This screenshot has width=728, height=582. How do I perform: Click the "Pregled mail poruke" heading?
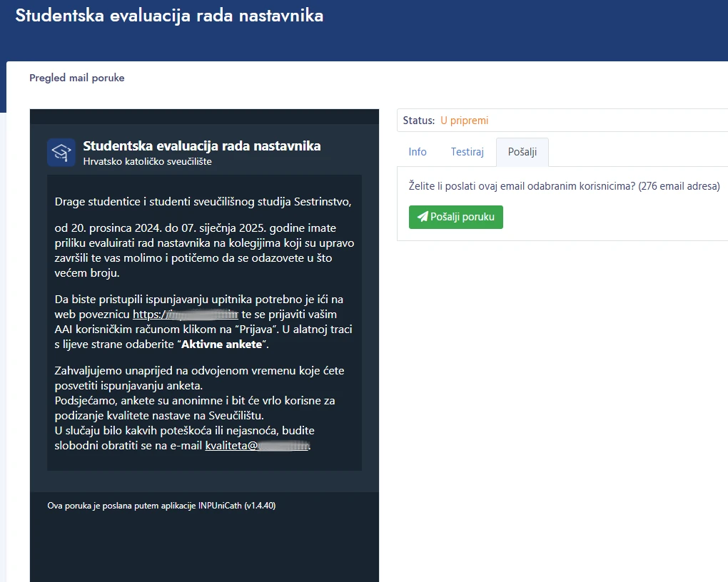[77, 78]
